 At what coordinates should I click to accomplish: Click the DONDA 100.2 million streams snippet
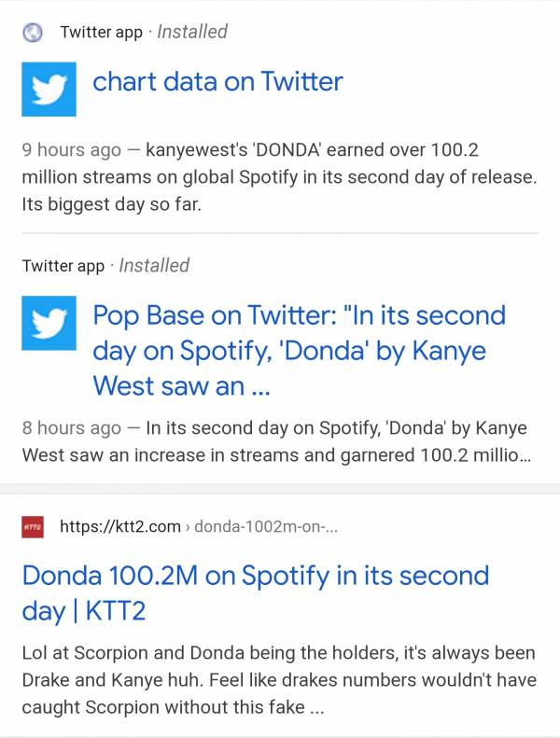pos(280,177)
